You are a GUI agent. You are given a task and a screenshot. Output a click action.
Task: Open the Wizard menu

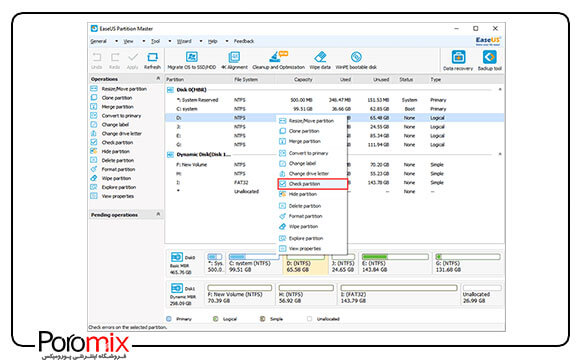[x=184, y=41]
